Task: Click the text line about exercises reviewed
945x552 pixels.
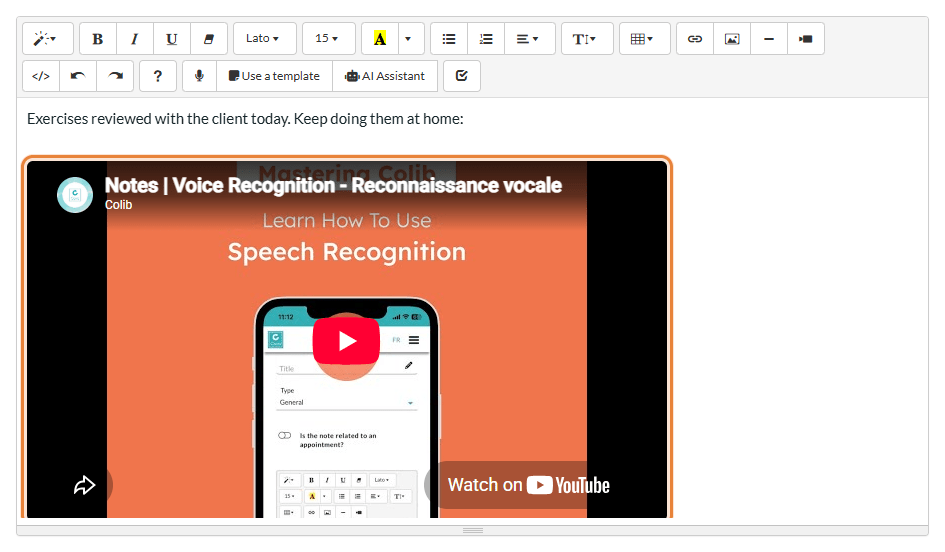Action: tap(245, 119)
